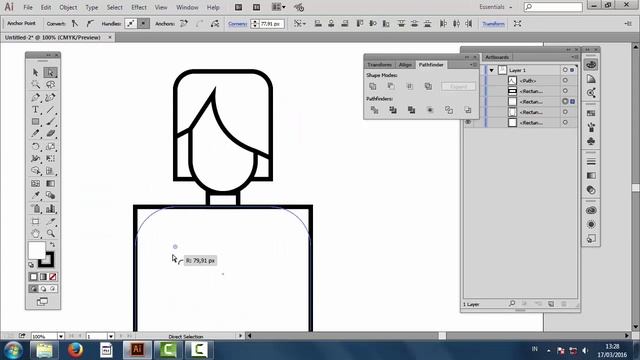
Task: Open the zoom level dropdown
Action: click(x=61, y=336)
